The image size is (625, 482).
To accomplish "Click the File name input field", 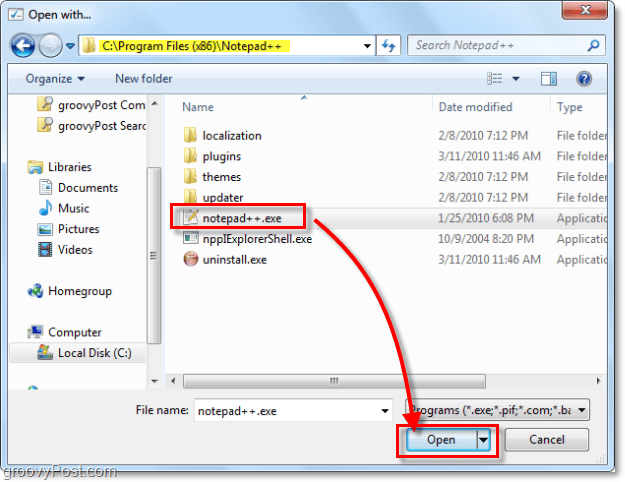I will [x=293, y=410].
